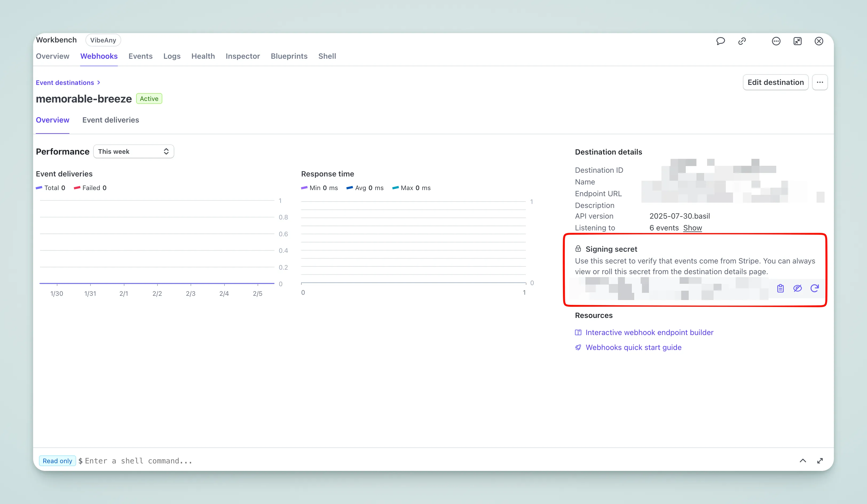Image resolution: width=867 pixels, height=504 pixels.
Task: Open Workbench feedback chat bubble icon
Action: 721,41
